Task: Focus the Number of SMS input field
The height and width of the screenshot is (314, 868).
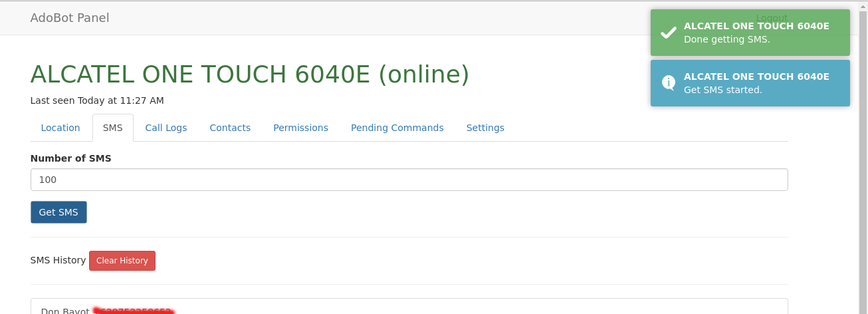Action: (409, 180)
